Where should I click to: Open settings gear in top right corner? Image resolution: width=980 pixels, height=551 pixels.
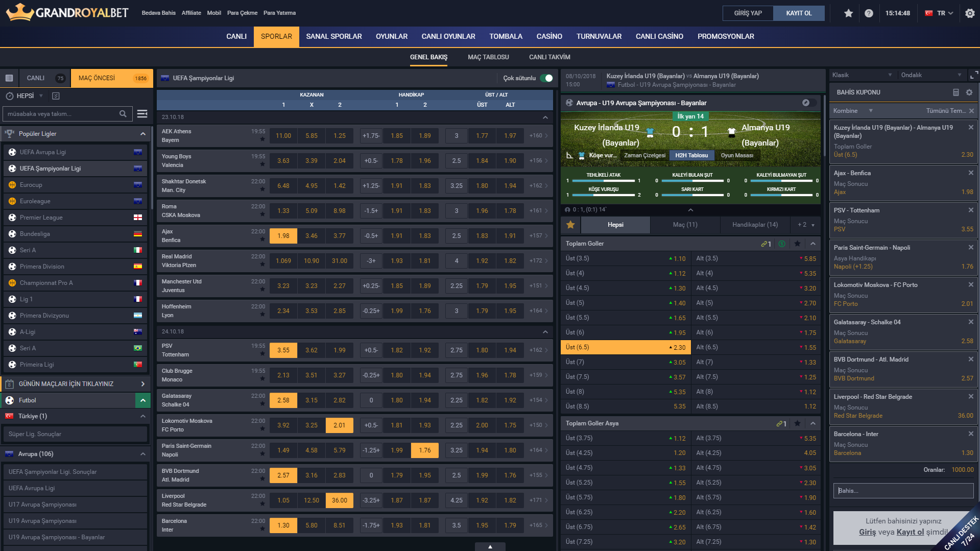(970, 13)
